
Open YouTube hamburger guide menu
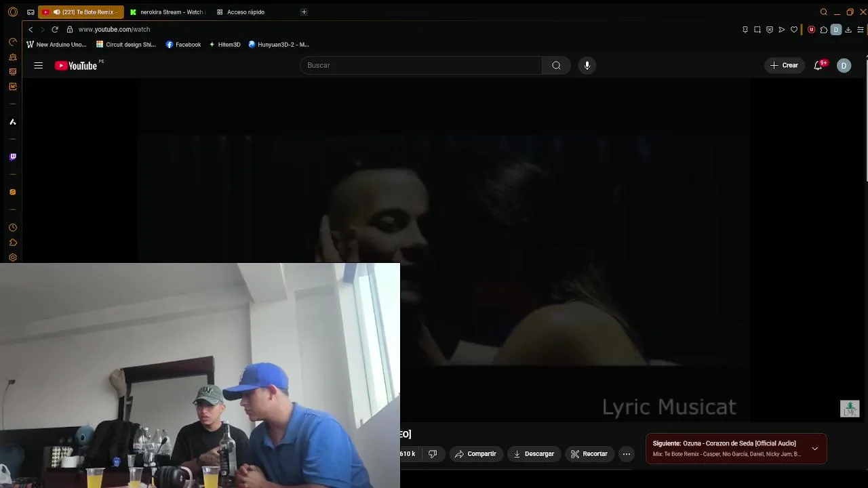[x=39, y=66]
